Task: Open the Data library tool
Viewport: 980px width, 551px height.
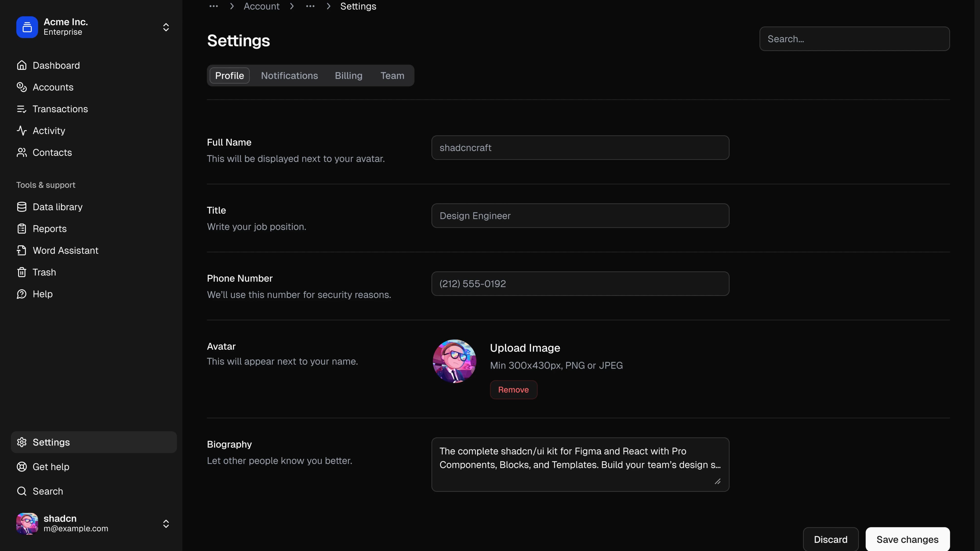Action: pyautogui.click(x=57, y=206)
